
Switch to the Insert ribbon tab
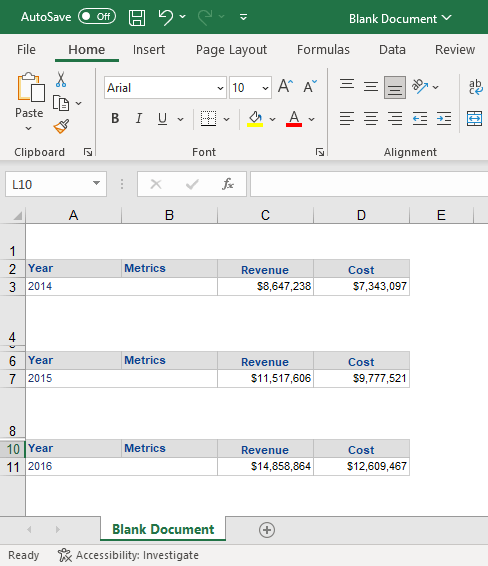click(x=149, y=49)
